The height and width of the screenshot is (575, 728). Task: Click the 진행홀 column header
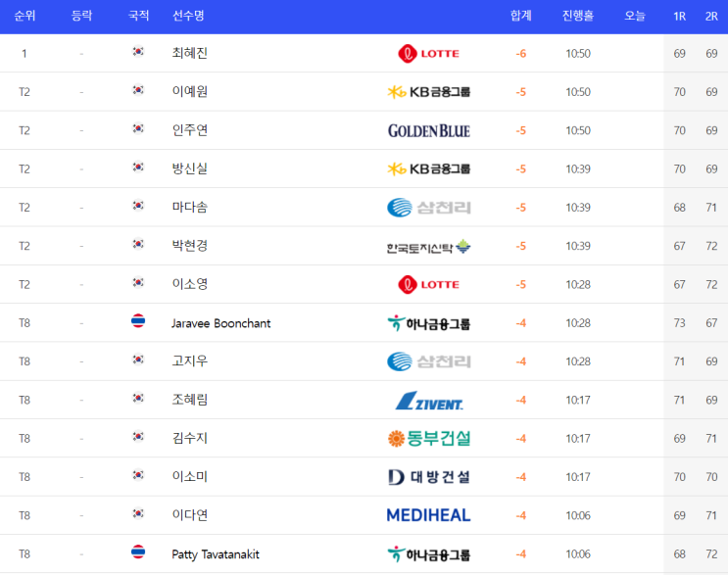coord(577,16)
